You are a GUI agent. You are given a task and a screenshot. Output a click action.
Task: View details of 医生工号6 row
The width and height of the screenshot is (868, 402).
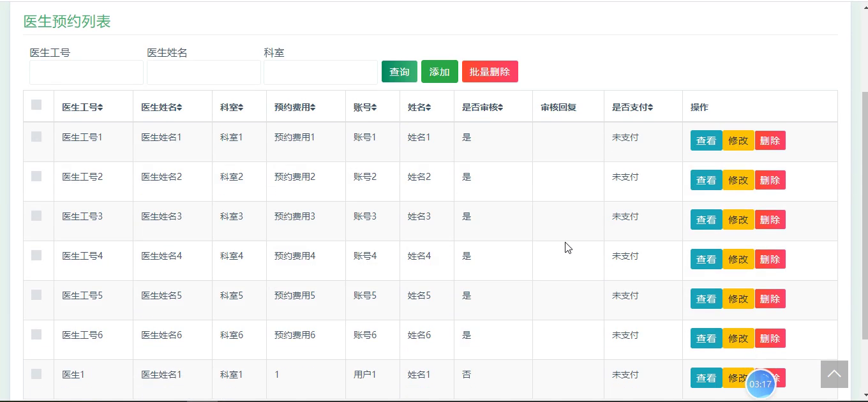[706, 338]
